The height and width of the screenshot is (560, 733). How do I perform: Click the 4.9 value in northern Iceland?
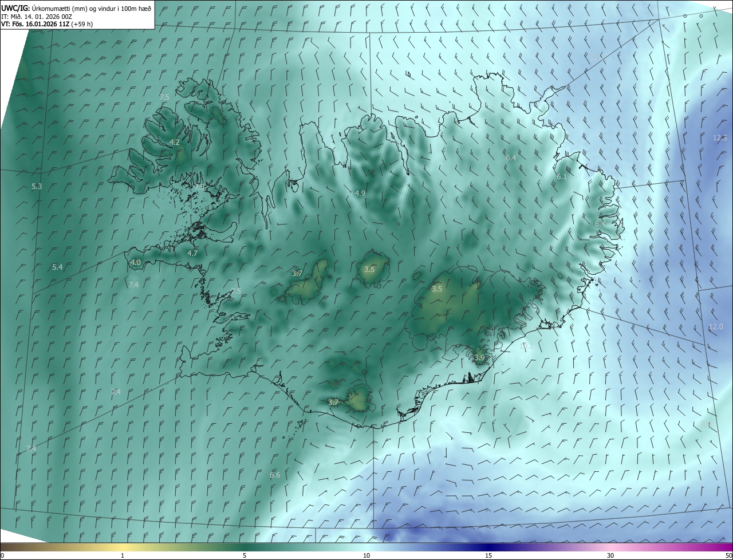click(360, 194)
